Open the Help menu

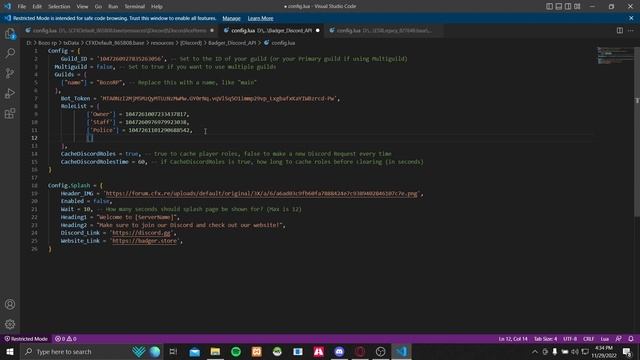157,7
